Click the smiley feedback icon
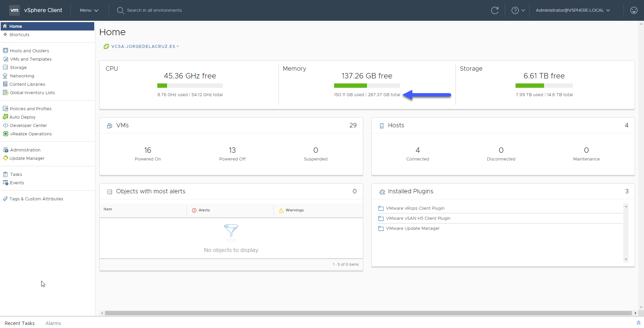The width and height of the screenshot is (644, 328). point(634,10)
